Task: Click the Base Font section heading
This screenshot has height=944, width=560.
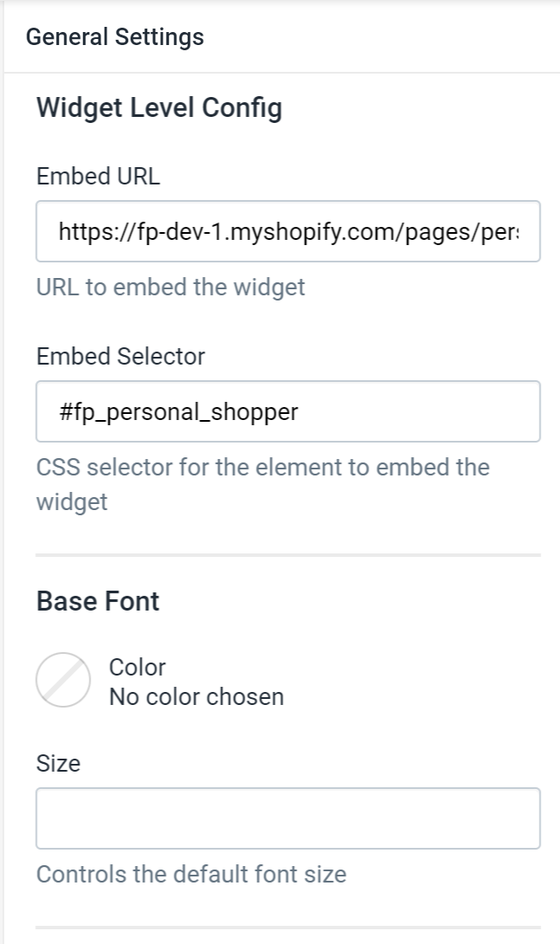Action: click(x=98, y=601)
